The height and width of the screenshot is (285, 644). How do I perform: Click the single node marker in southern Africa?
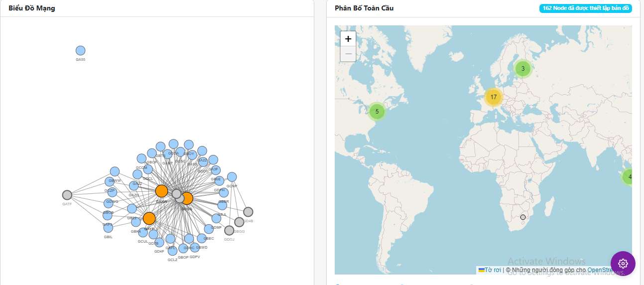click(523, 217)
